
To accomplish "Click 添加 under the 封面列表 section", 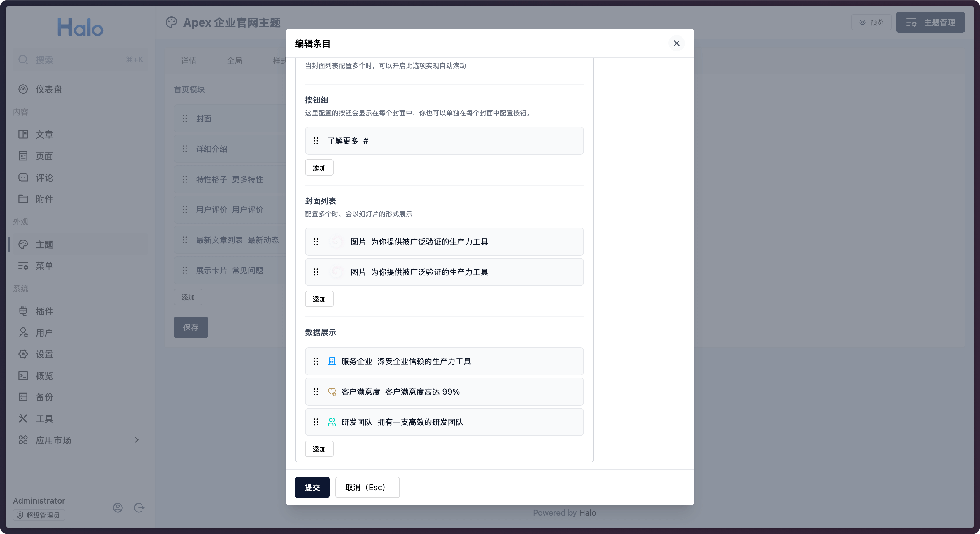I will [319, 299].
